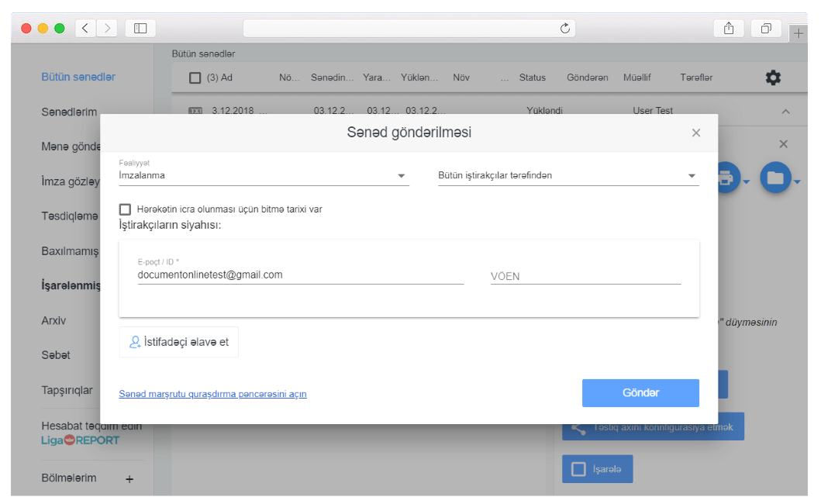Click the Göndər button
The image size is (821, 504).
pos(640,393)
